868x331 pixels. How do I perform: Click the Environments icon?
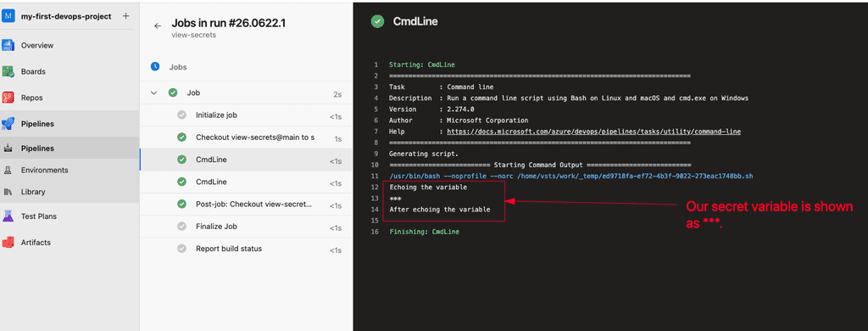click(8, 171)
